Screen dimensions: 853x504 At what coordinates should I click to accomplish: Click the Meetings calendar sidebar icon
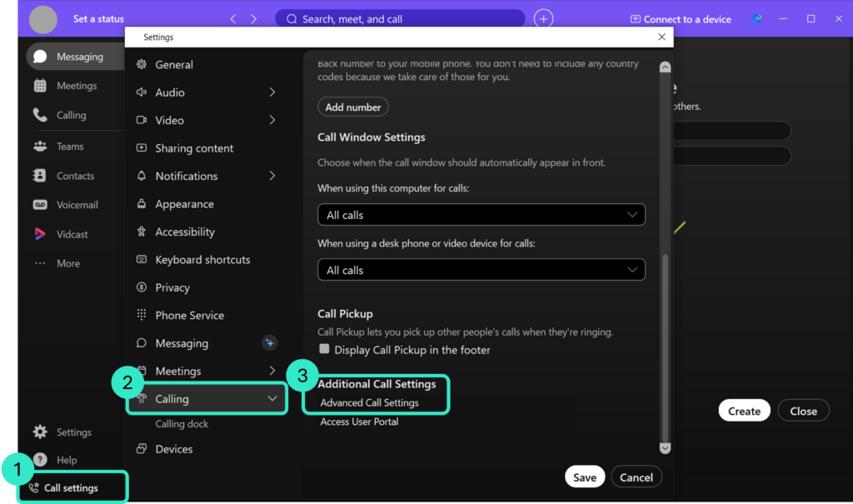(40, 86)
